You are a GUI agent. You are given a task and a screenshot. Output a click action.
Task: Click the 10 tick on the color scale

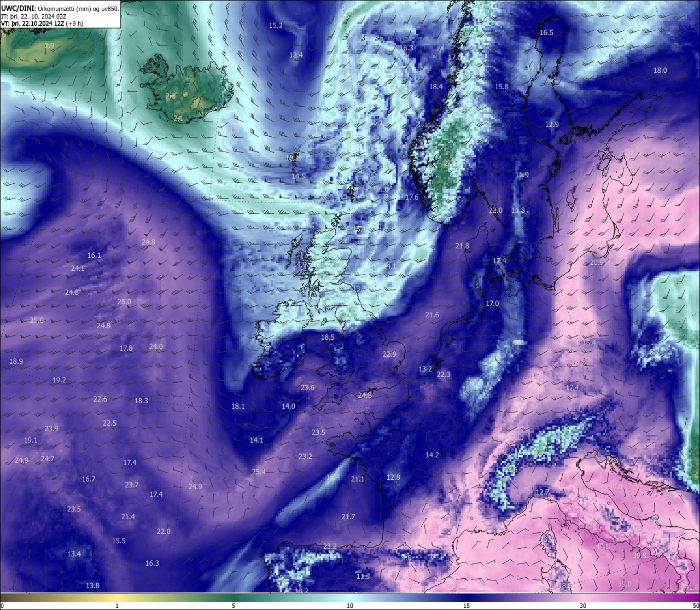[x=350, y=606]
